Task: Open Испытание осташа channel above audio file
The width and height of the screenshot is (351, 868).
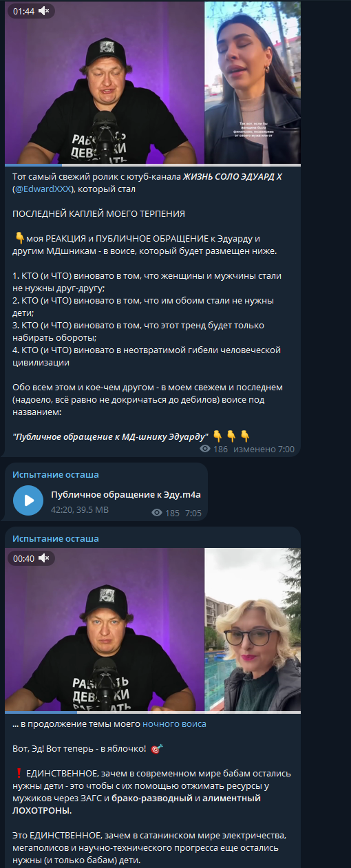Action: (56, 474)
